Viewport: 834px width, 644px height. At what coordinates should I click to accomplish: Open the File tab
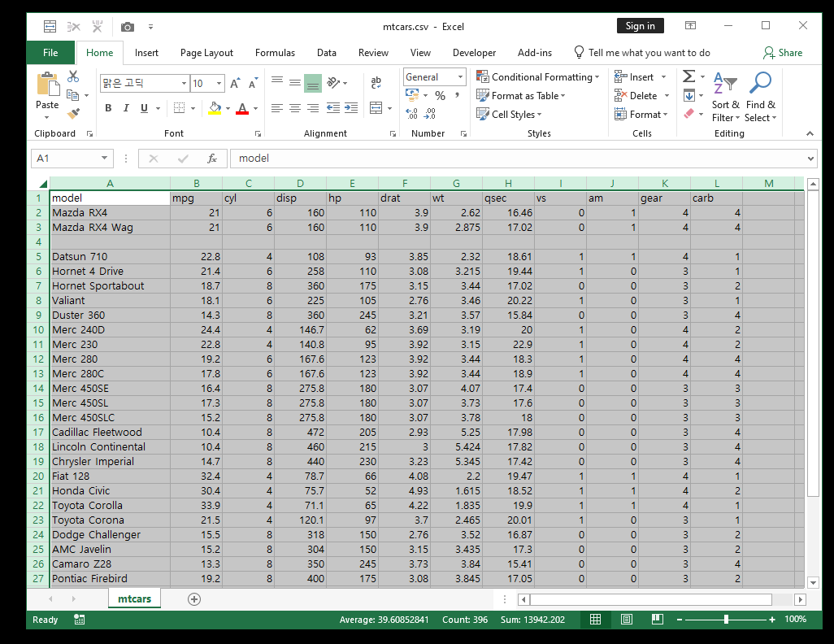tap(50, 53)
